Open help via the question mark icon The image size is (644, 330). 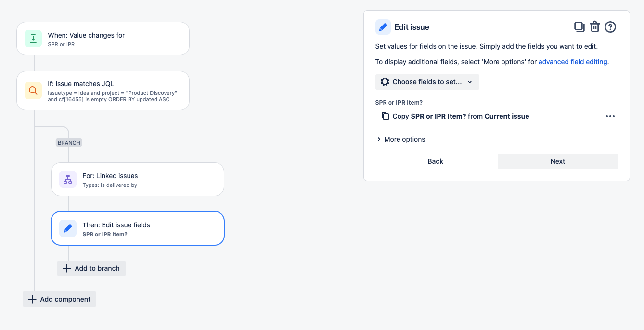tap(610, 27)
